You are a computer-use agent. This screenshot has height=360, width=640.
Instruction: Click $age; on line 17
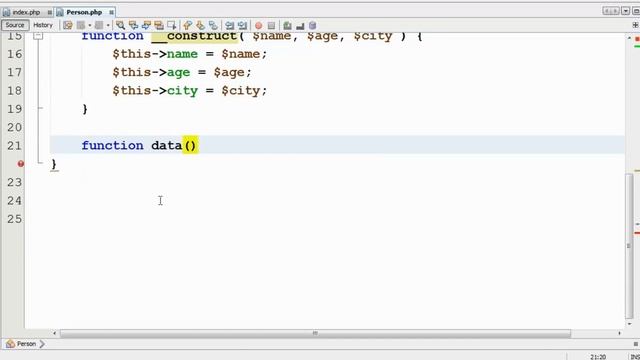(233, 73)
